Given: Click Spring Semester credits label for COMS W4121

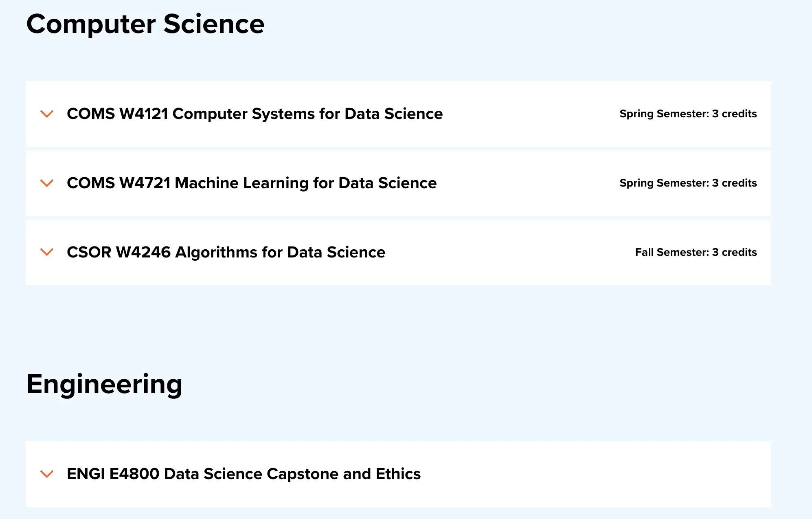Looking at the screenshot, I should point(688,114).
